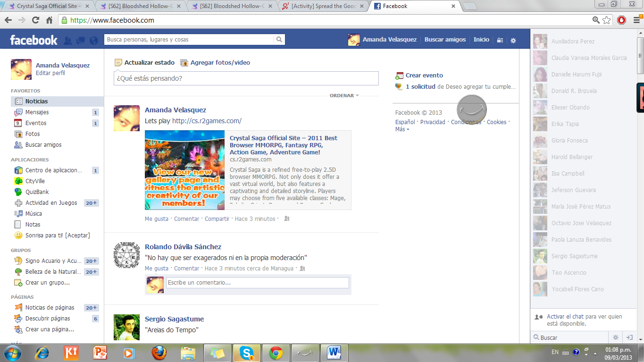Screen dimensions: 644x362
Task: Open the notifications globe icon
Action: [93, 40]
